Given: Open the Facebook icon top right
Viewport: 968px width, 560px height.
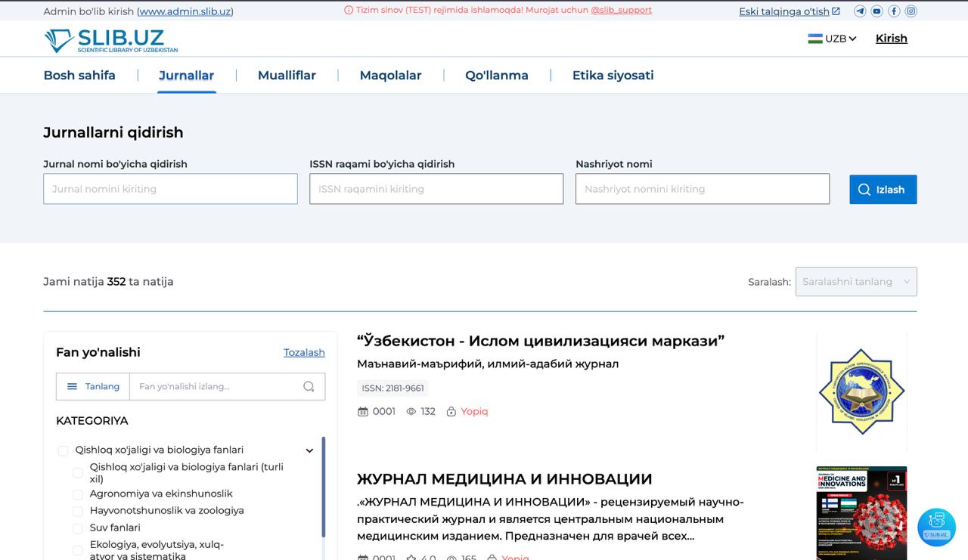Looking at the screenshot, I should click(894, 11).
